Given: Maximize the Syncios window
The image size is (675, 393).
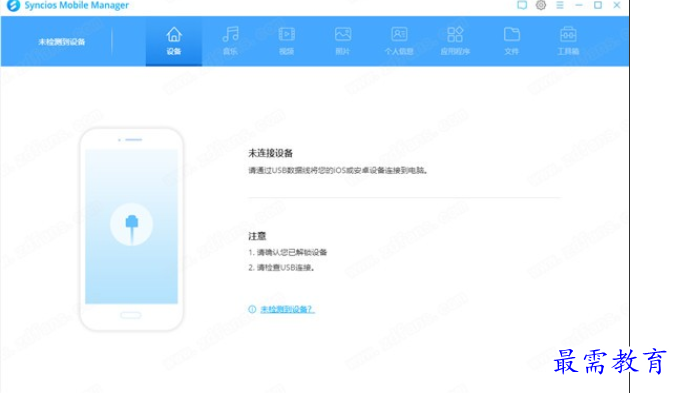Looking at the screenshot, I should [598, 5].
